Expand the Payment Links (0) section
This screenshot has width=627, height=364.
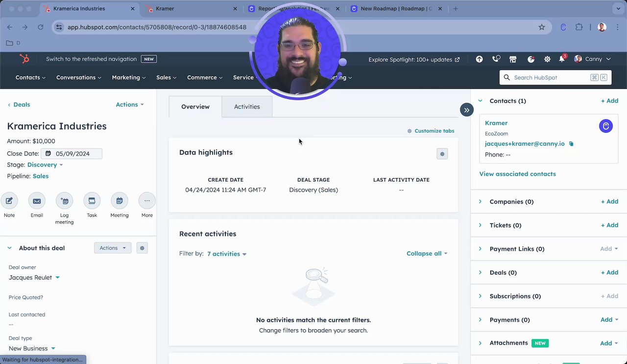pyautogui.click(x=480, y=249)
